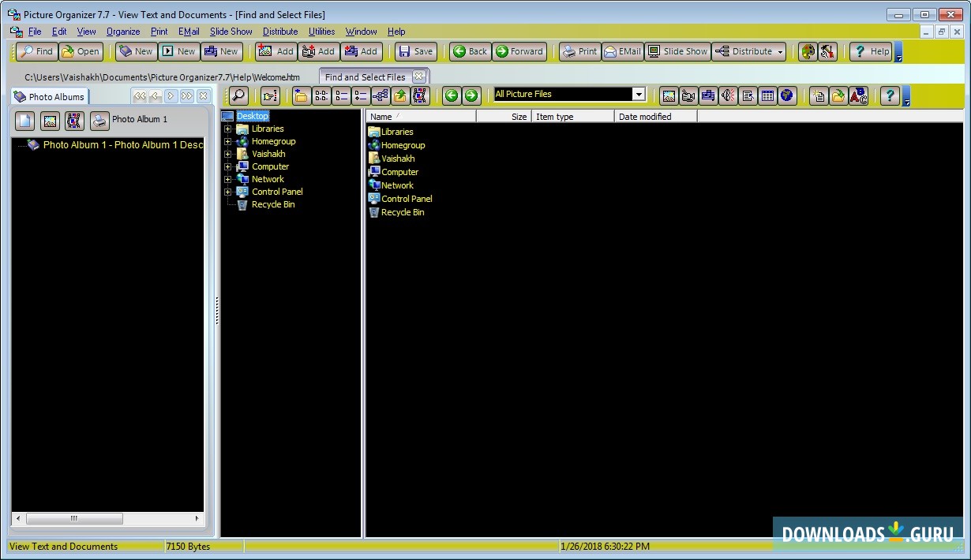Click the move to folder icon

click(x=838, y=95)
